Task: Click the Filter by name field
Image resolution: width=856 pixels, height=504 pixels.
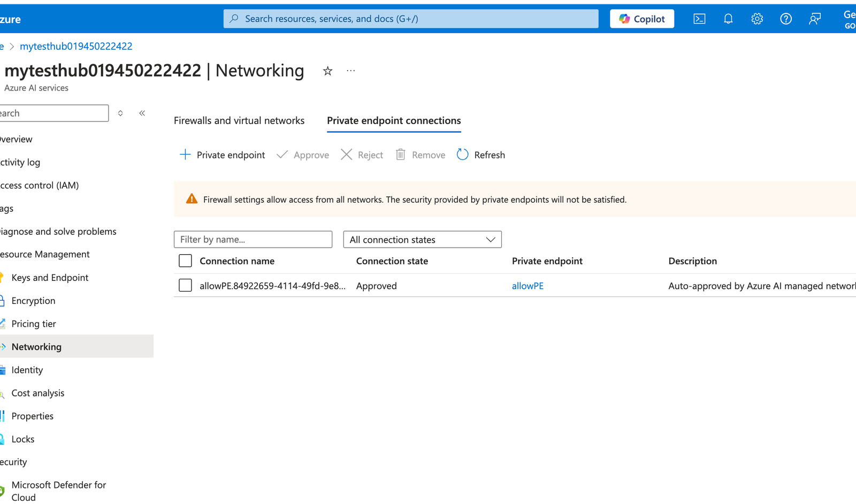Action: (x=253, y=239)
